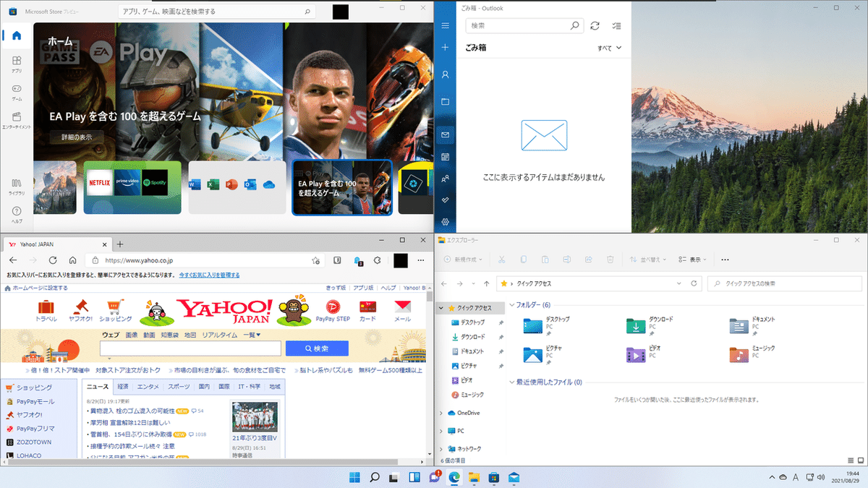Open ゲーム section in Microsoft Store sidebar
Viewport: 868px width, 488px height.
pos(17,92)
